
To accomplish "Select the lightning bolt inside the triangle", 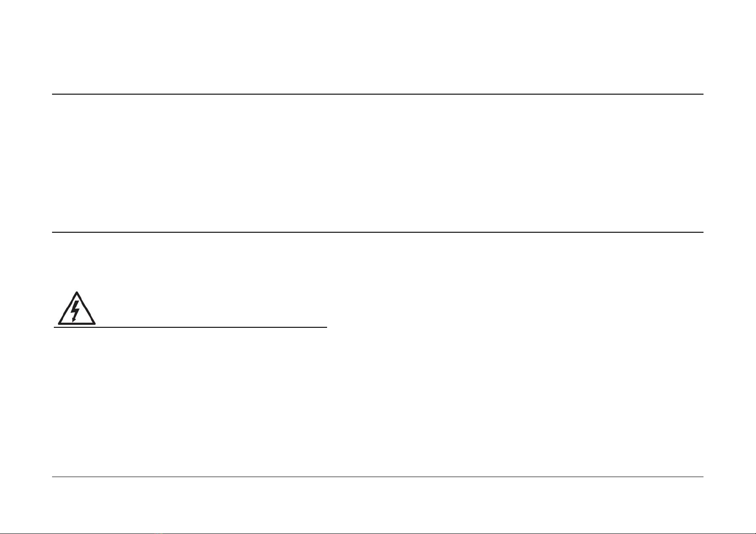I will pyautogui.click(x=76, y=310).
